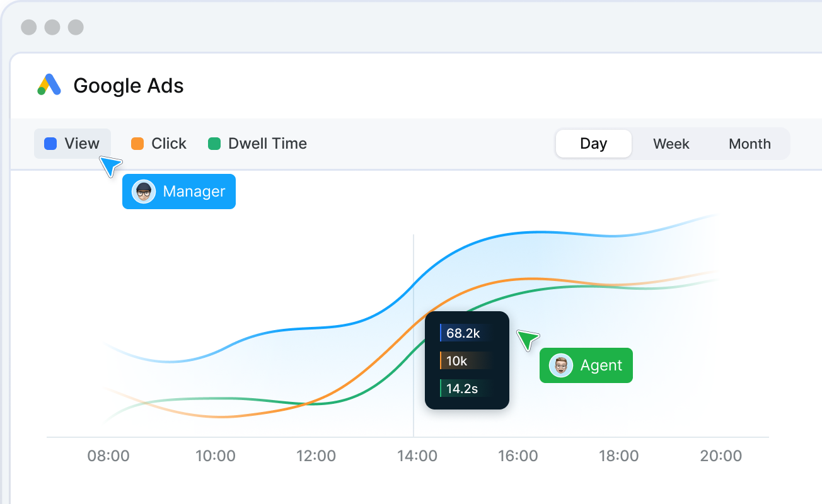Toggle the Click series legend

tap(159, 144)
